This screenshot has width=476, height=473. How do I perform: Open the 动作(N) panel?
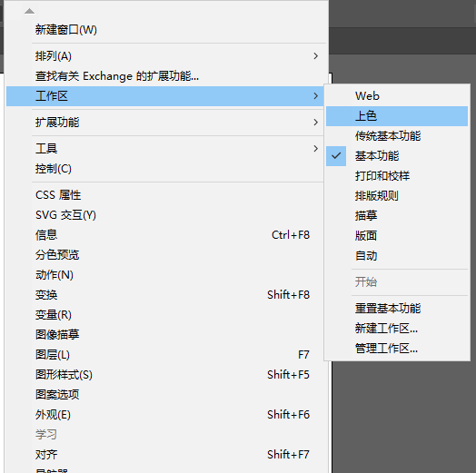tap(165, 275)
